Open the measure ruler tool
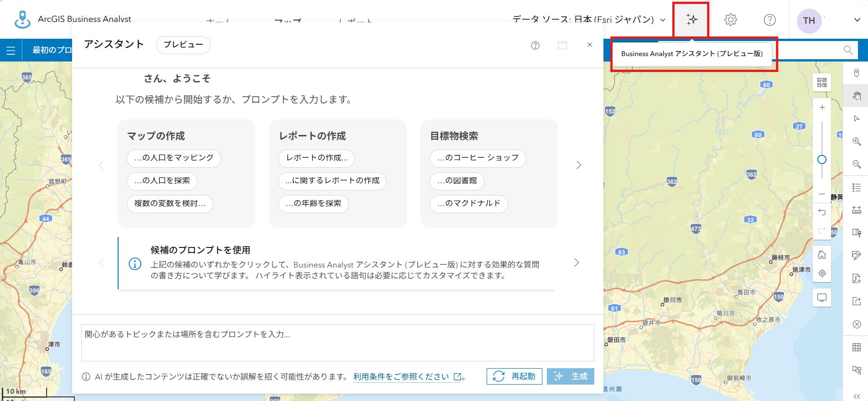868x401 pixels. coord(857,210)
